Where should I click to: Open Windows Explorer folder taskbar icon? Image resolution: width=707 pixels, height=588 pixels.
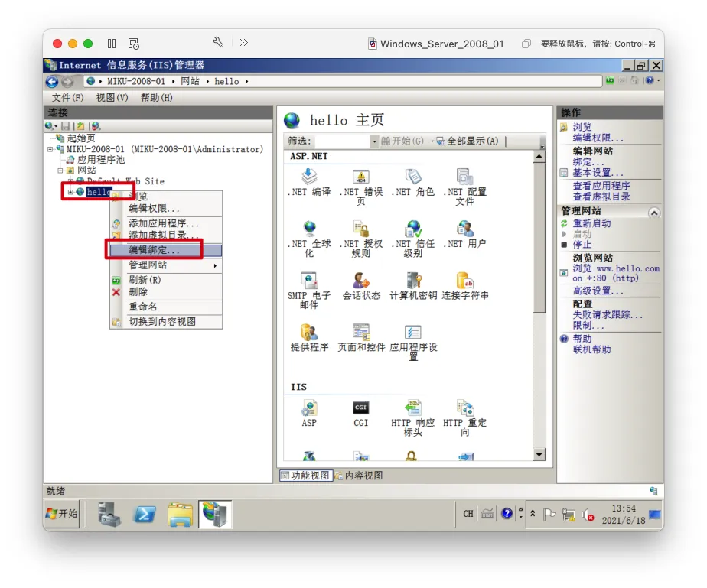[180, 514]
